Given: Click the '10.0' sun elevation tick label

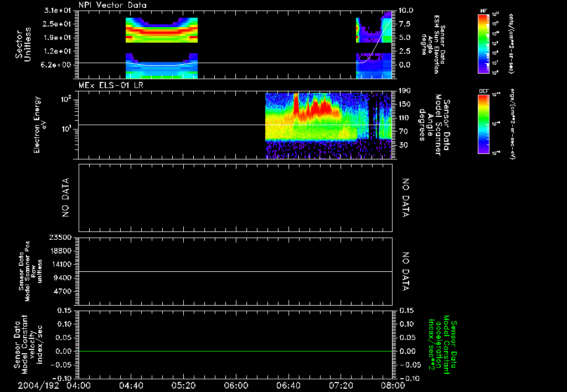Looking at the screenshot, I should (405, 11).
